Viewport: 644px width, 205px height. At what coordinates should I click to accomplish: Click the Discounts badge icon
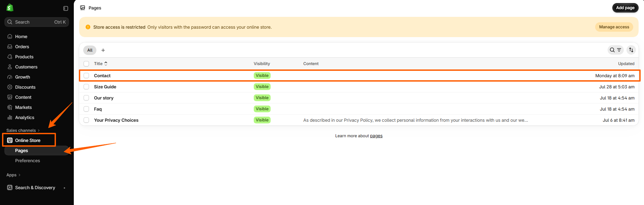(x=10, y=87)
